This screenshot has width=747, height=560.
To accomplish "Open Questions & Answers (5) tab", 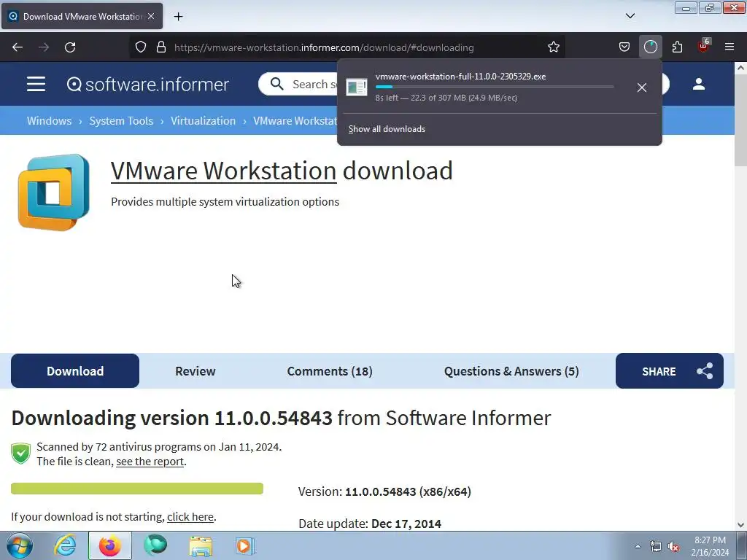I will [x=511, y=371].
